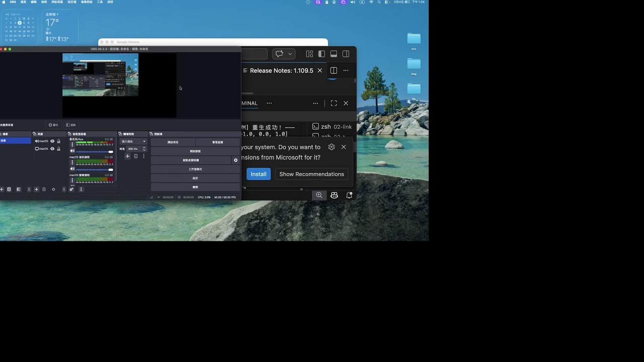The height and width of the screenshot is (362, 644).
Task: Open Scenes dock more options menu
Action: [x=29, y=190]
